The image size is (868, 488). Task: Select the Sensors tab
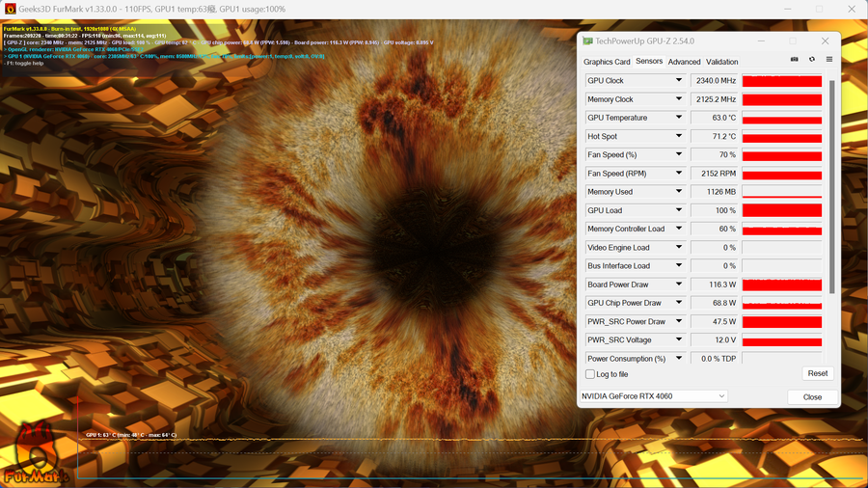point(649,61)
